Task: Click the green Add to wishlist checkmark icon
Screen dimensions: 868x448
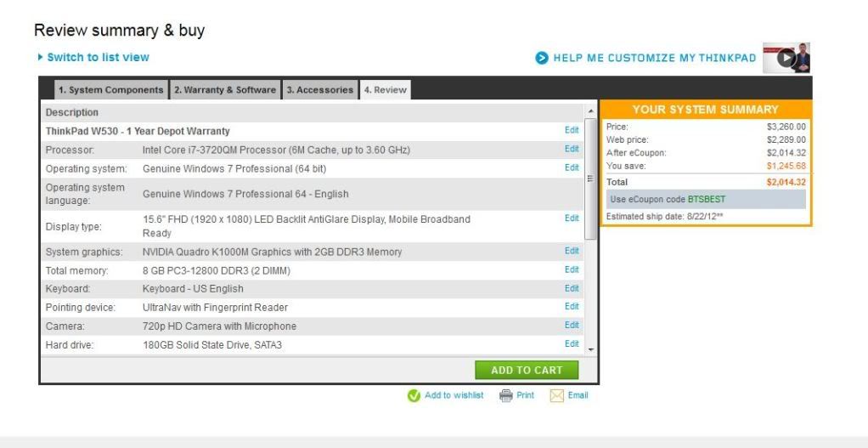Action: pos(414,395)
